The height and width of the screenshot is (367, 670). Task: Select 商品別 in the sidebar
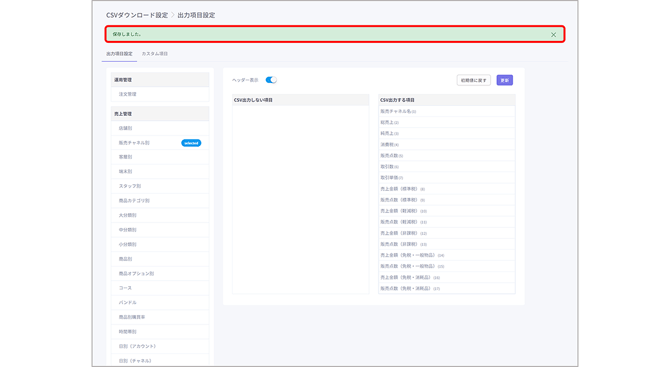(160, 259)
